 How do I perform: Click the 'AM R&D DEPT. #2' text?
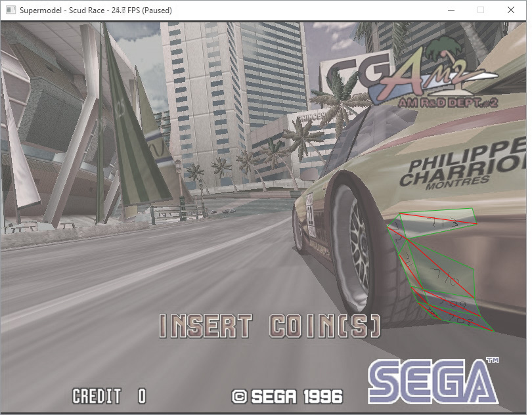448,102
